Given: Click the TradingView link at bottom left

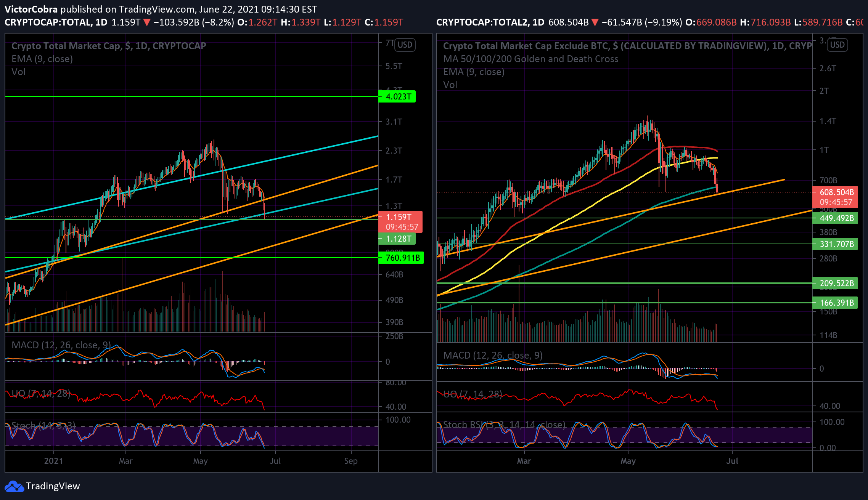Looking at the screenshot, I should [x=53, y=486].
